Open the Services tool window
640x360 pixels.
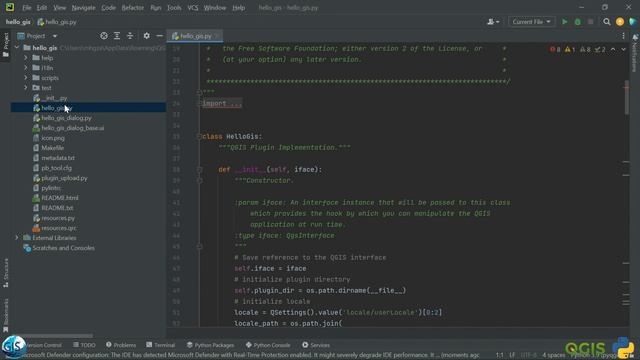316,345
